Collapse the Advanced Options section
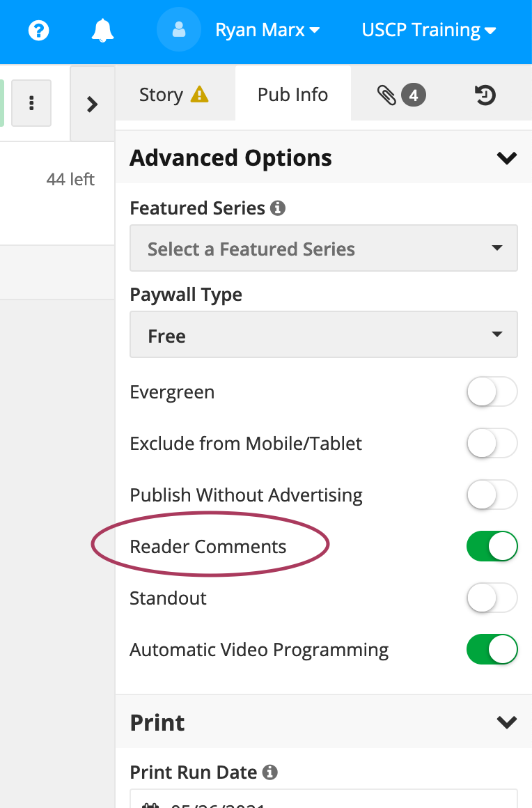Image resolution: width=532 pixels, height=808 pixels. click(507, 157)
